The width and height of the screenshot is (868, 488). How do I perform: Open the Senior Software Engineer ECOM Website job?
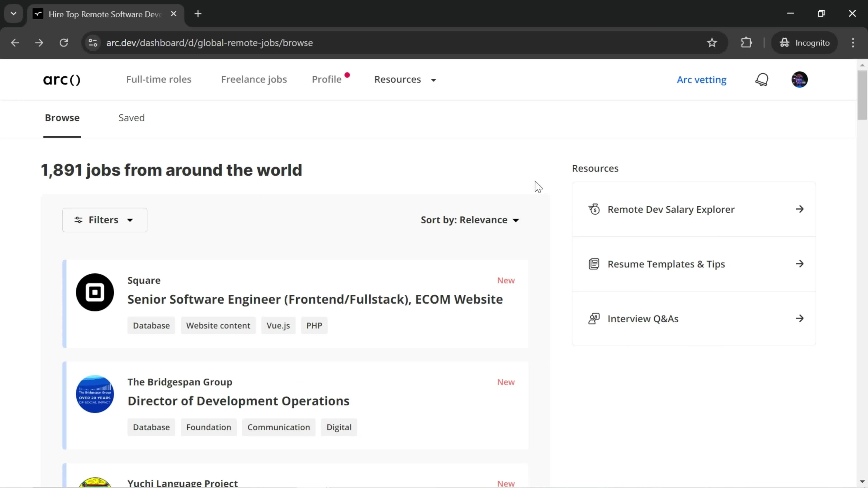tap(315, 299)
